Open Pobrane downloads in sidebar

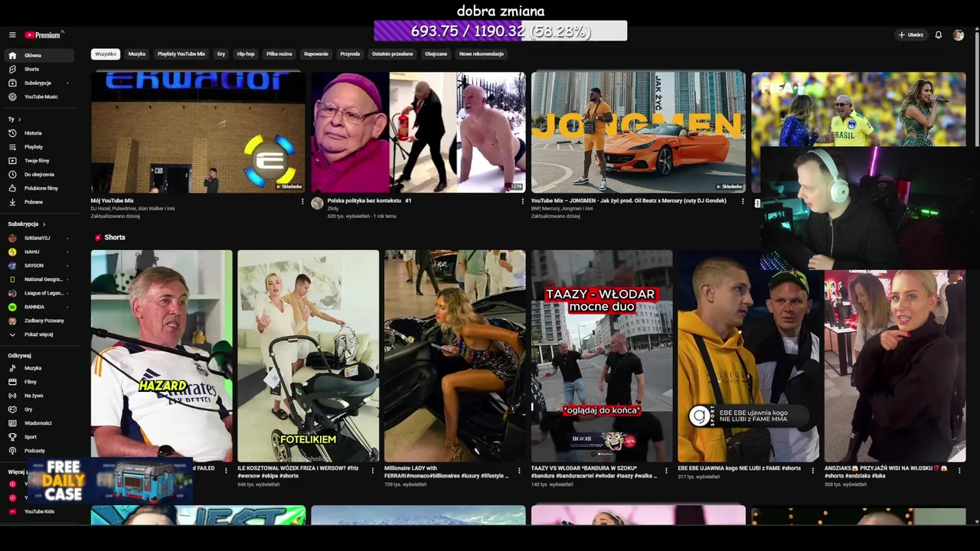[40, 202]
